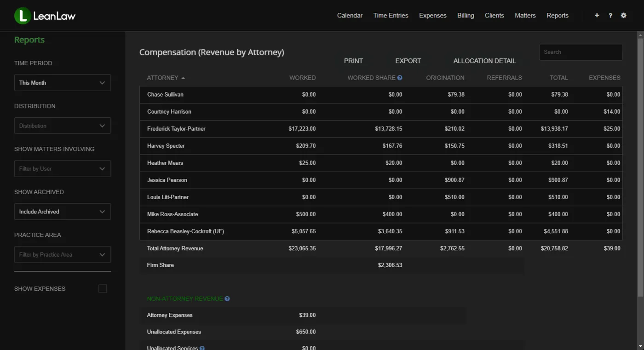Click the $14.00 expenses for Courtney Harrison
Screen dimensions: 644x350
[x=612, y=112]
